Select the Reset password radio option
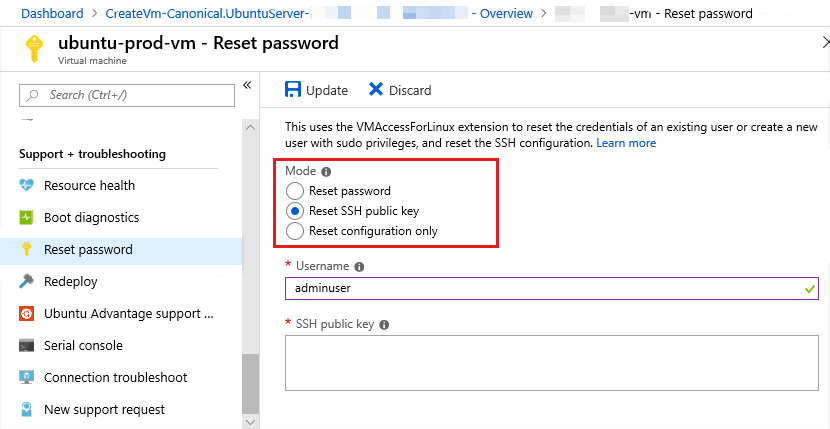The width and height of the screenshot is (830, 429). point(294,191)
